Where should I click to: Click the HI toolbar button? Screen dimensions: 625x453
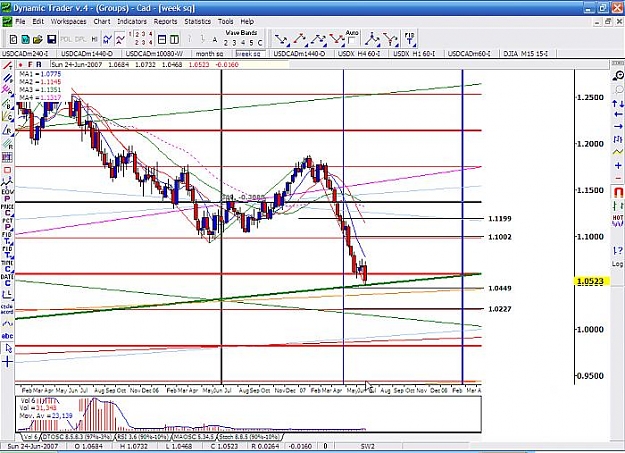pyautogui.click(x=94, y=39)
